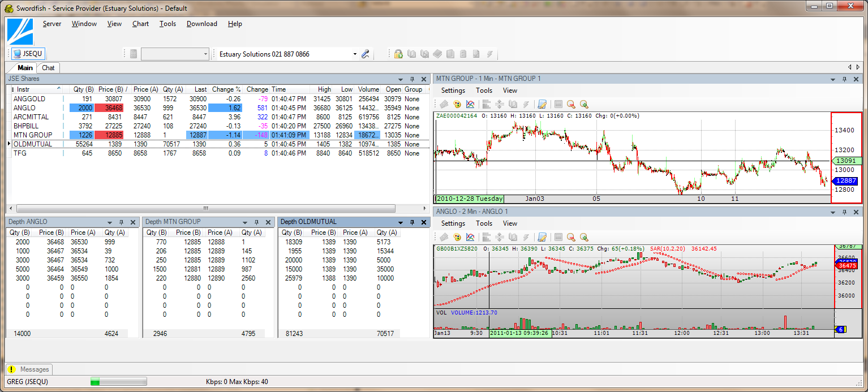Click the padlock icon in main toolbar
Screen dimensions: 868x392
(x=398, y=54)
